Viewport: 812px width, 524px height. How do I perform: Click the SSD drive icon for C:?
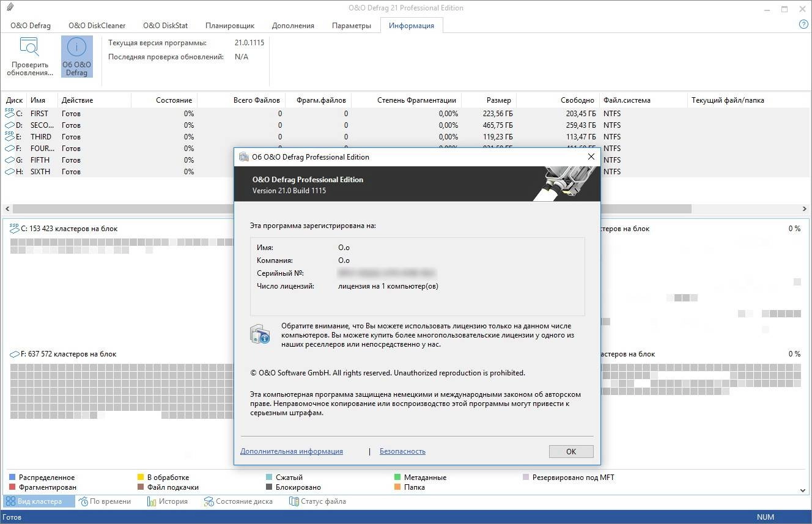[x=9, y=113]
